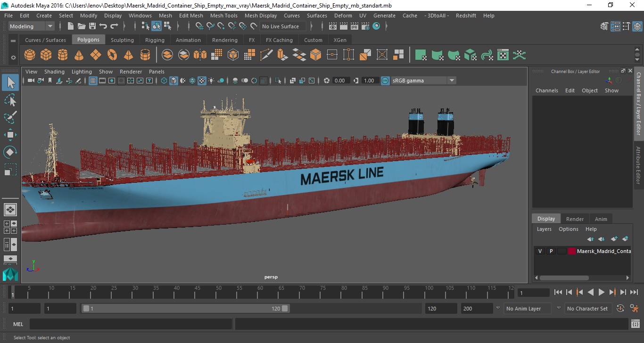Image resolution: width=644 pixels, height=343 pixels.
Task: Click the time range slider bar
Action: tap(186, 309)
